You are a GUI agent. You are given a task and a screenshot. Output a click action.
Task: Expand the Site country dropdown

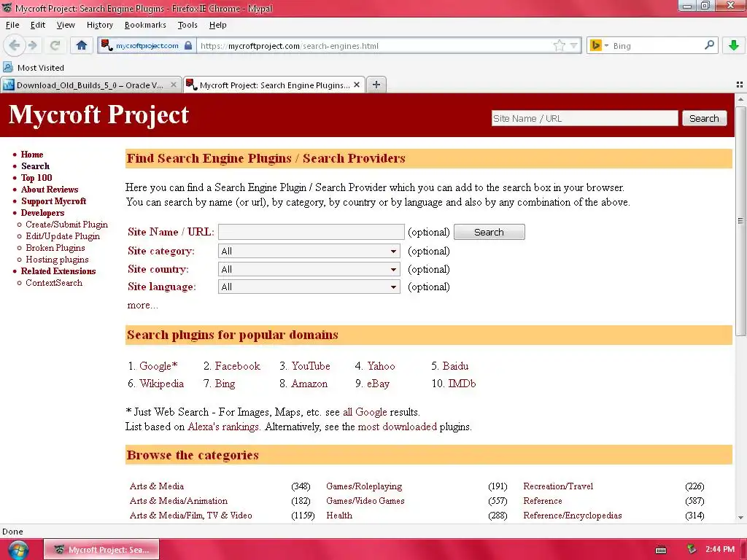(309, 270)
